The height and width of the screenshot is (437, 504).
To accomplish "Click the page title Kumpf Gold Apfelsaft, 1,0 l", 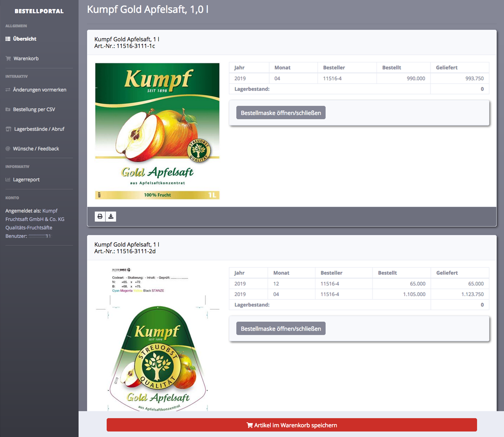I will click(148, 9).
